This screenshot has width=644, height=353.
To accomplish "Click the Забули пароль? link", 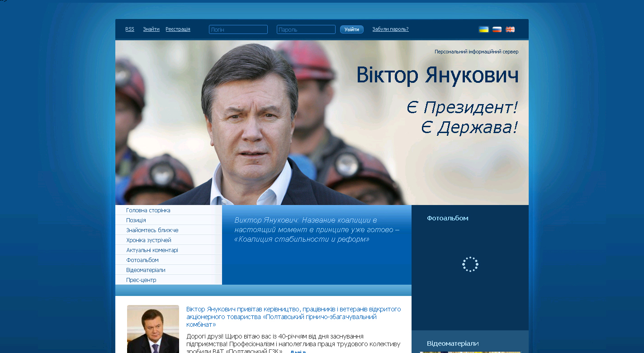I will click(x=390, y=29).
